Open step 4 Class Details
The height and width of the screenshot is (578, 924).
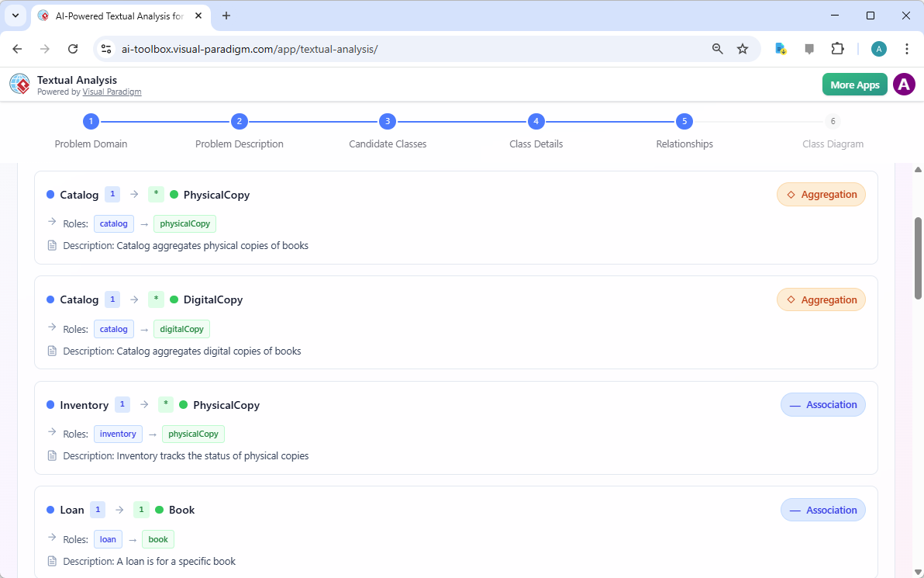pyautogui.click(x=536, y=122)
